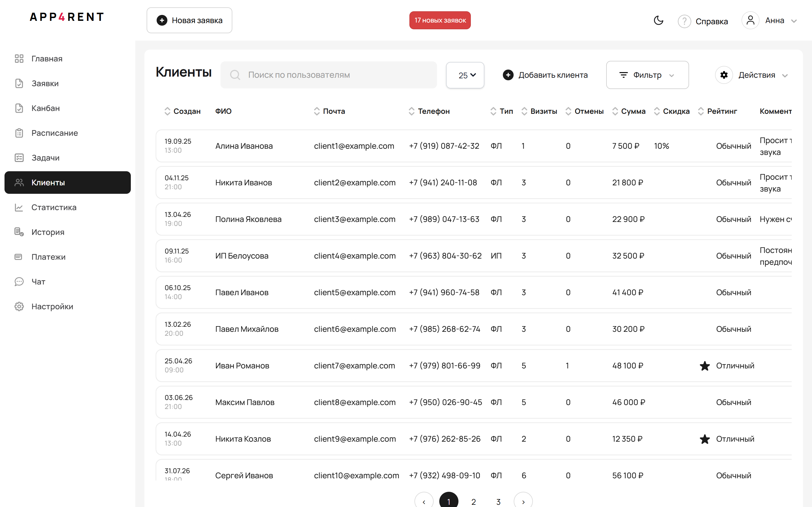Click the gear icon beside Действия
Image resolution: width=812 pixels, height=507 pixels.
pos(724,75)
